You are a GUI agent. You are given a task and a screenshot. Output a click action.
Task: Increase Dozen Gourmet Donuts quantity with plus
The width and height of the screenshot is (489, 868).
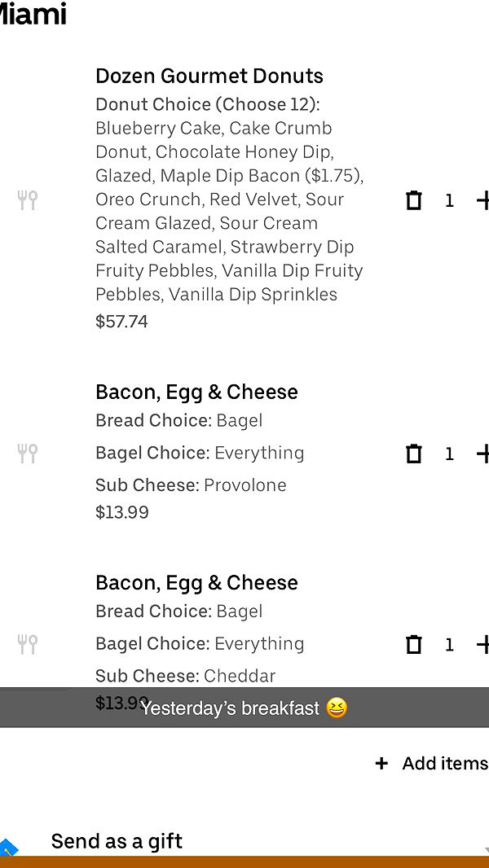click(x=482, y=200)
